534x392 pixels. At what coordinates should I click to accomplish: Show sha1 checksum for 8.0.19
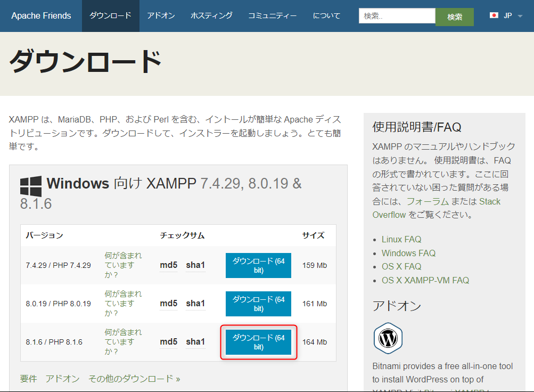tap(195, 304)
